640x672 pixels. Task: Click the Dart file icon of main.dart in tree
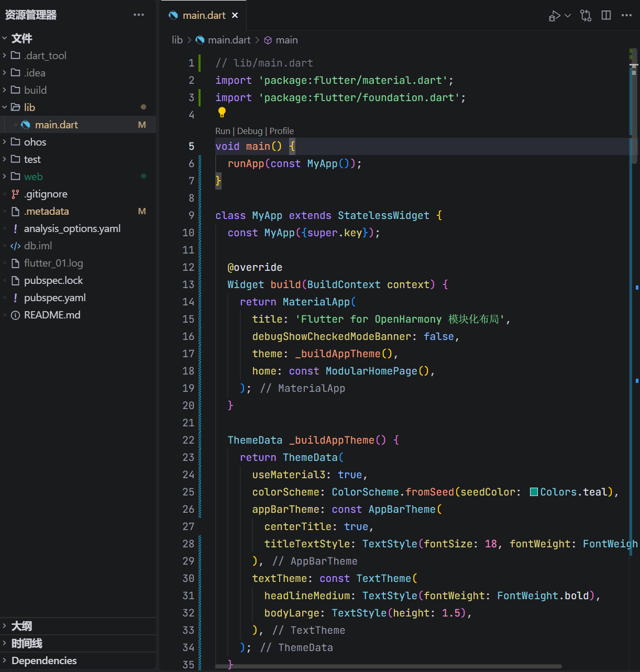26,125
